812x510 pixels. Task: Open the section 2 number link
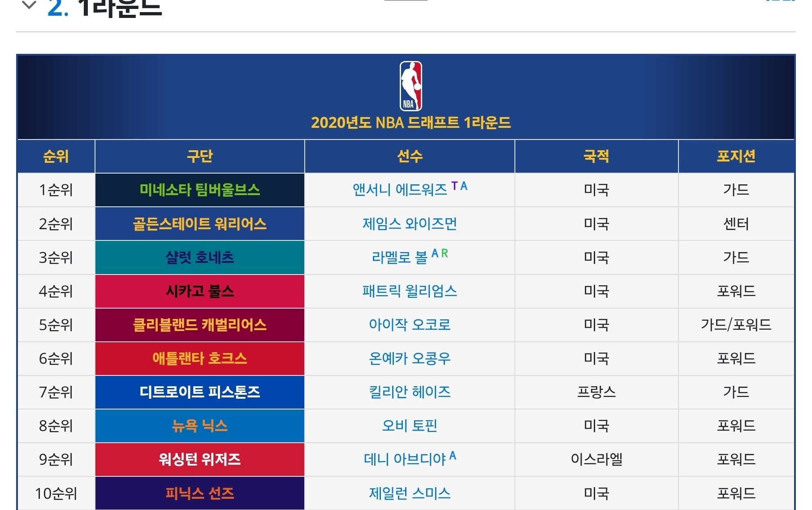(x=58, y=8)
